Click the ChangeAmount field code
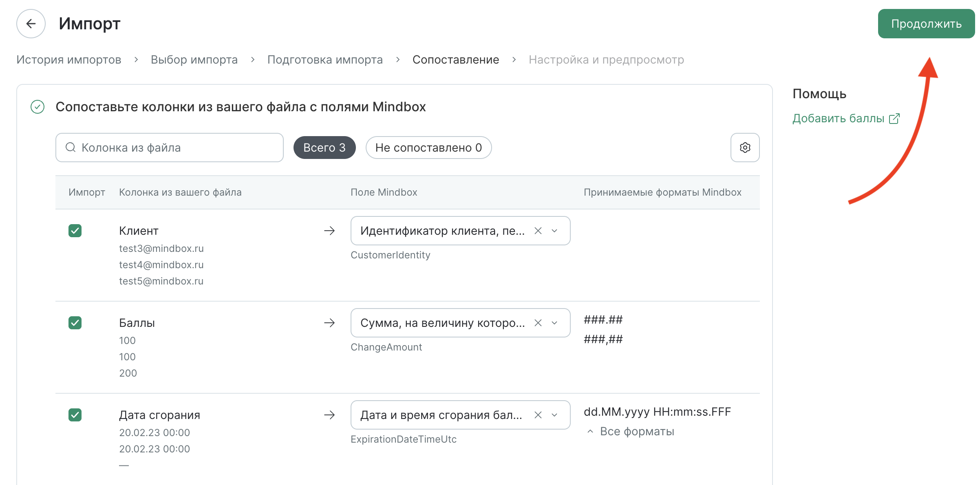This screenshot has height=485, width=980. pos(386,347)
